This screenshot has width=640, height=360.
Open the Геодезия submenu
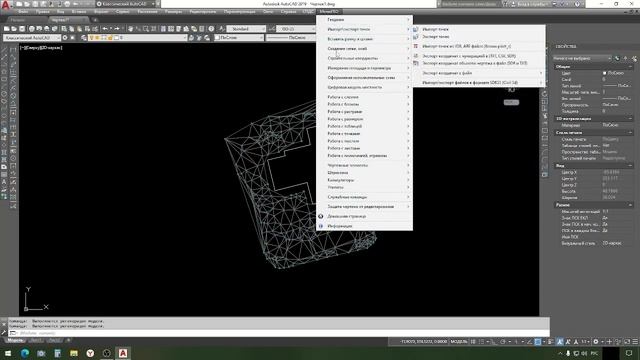[x=364, y=20]
